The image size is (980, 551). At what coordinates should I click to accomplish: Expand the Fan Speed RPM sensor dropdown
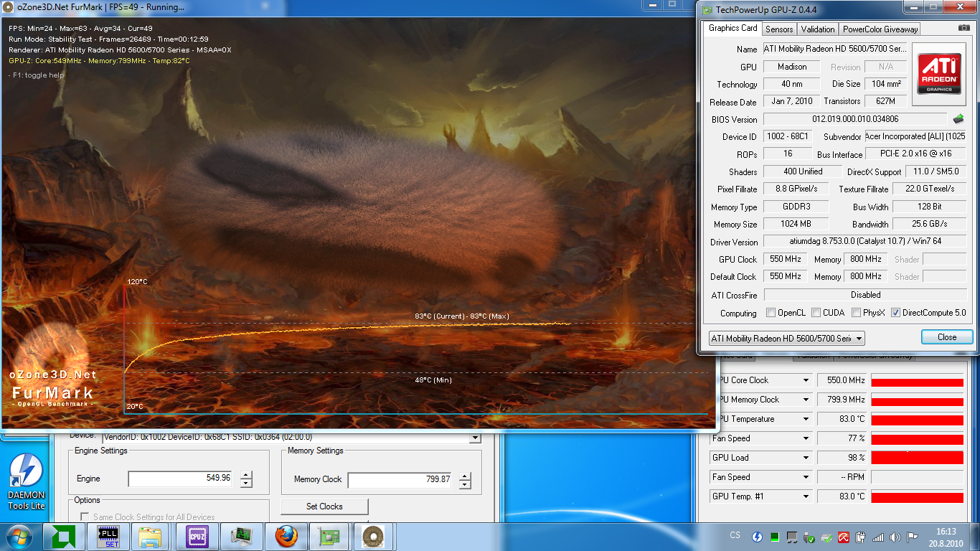point(806,477)
